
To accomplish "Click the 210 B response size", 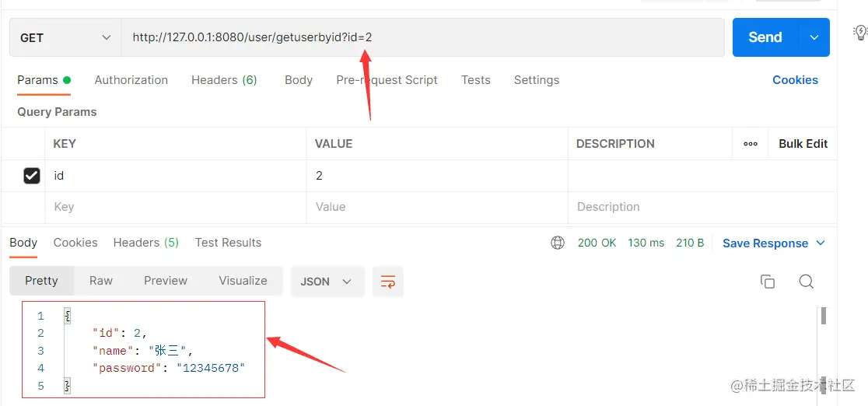I will coord(690,243).
